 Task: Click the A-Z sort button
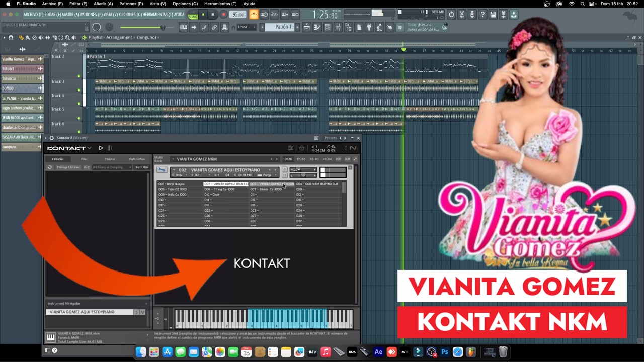[x=87, y=167]
